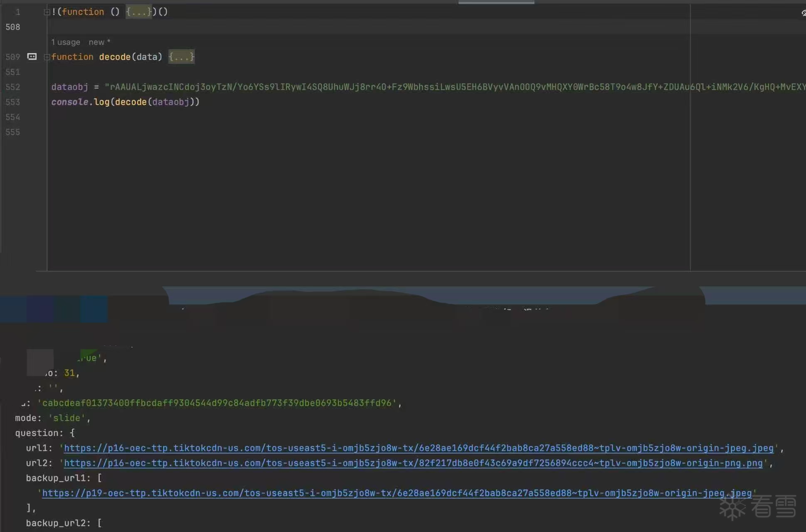Expand the decode function fold marker
The height and width of the screenshot is (532, 806).
point(47,57)
